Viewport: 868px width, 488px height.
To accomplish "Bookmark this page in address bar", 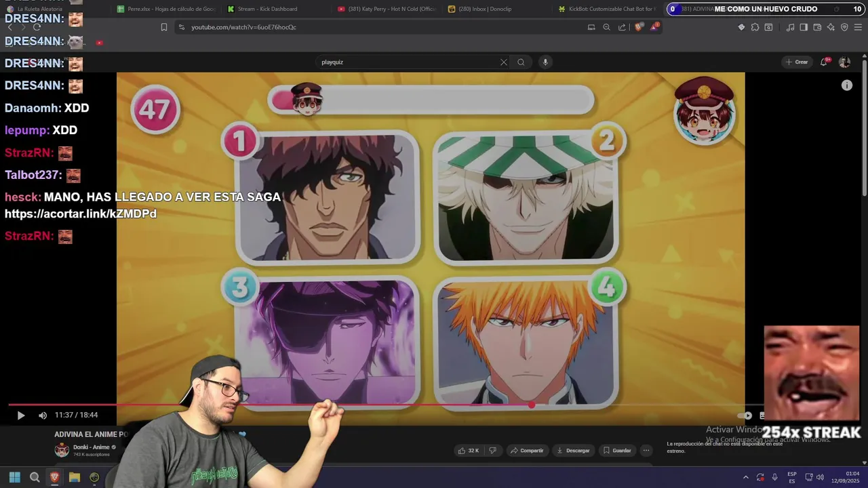I will tap(163, 27).
